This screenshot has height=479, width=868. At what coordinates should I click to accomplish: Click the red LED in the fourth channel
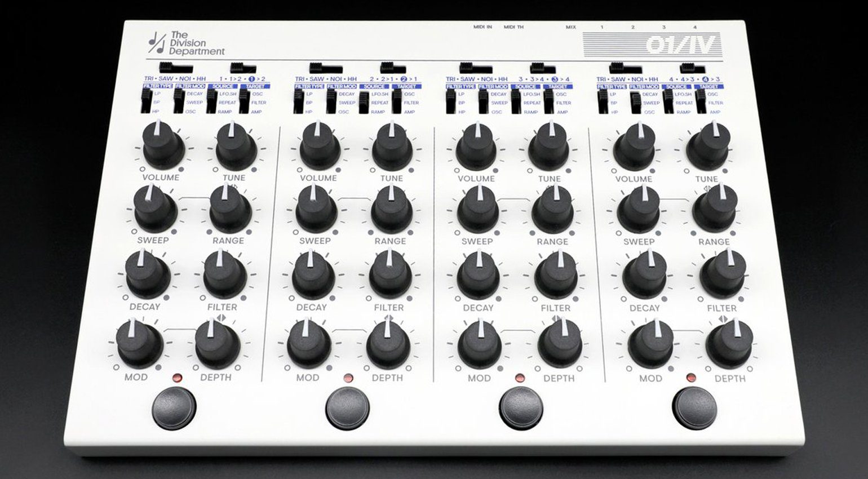pyautogui.click(x=691, y=378)
